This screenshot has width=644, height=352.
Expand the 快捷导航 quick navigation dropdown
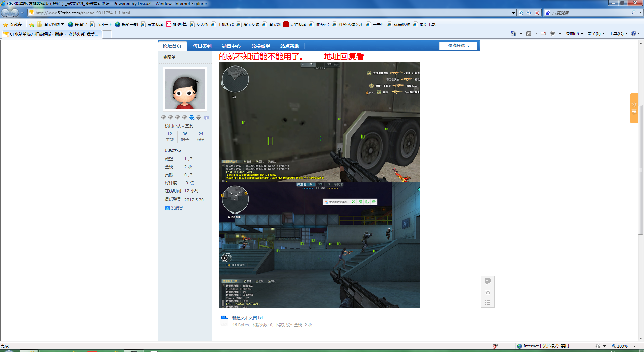[x=458, y=46]
